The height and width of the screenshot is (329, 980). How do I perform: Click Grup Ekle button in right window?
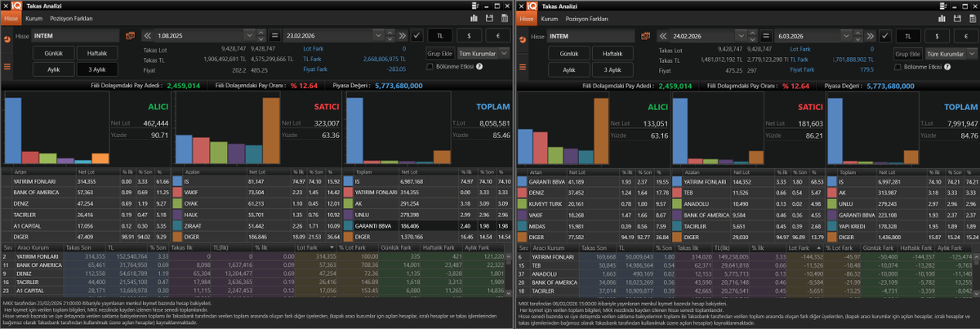pos(907,53)
